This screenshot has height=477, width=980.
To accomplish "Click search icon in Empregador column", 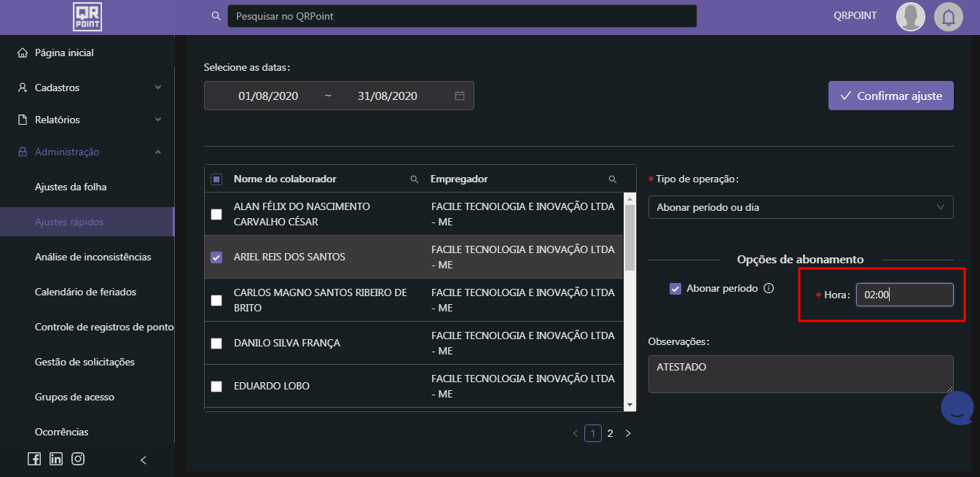I will pyautogui.click(x=613, y=179).
